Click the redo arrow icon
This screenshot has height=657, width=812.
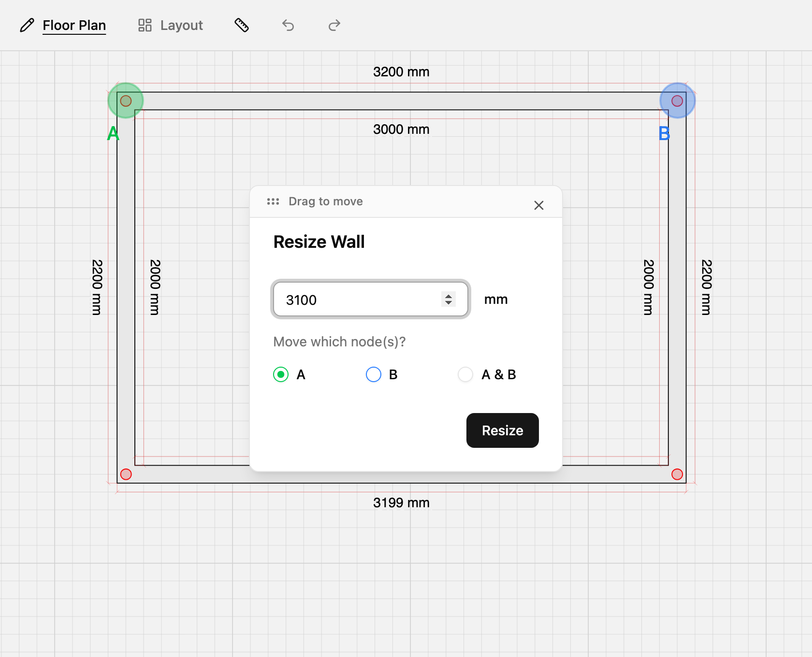(x=334, y=25)
